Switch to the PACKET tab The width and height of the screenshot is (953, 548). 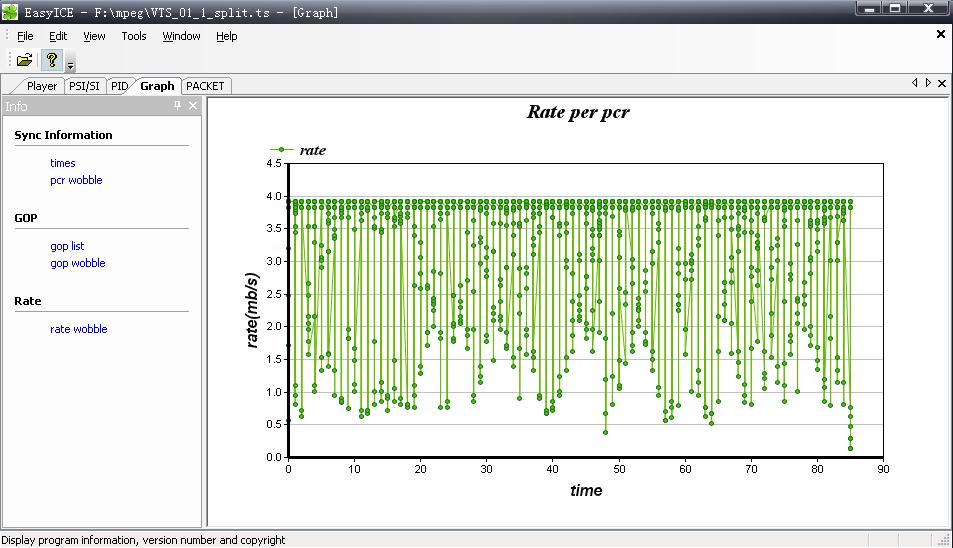[205, 86]
